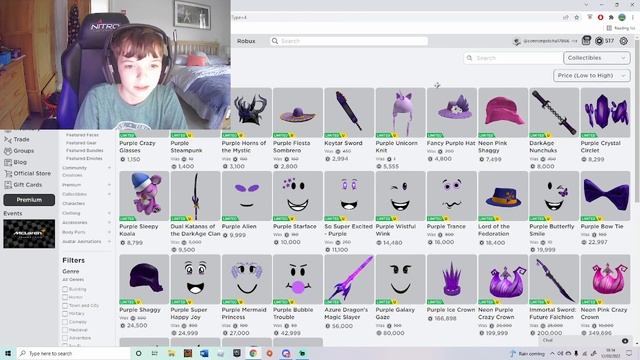The image size is (640, 360).
Task: Tick the Medieval genre checkbox
Action: tap(65, 330)
